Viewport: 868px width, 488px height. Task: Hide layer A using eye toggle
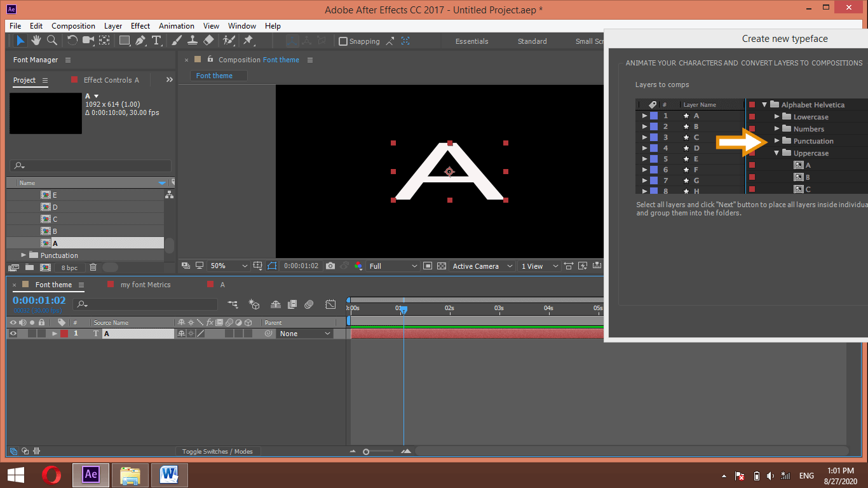point(13,334)
